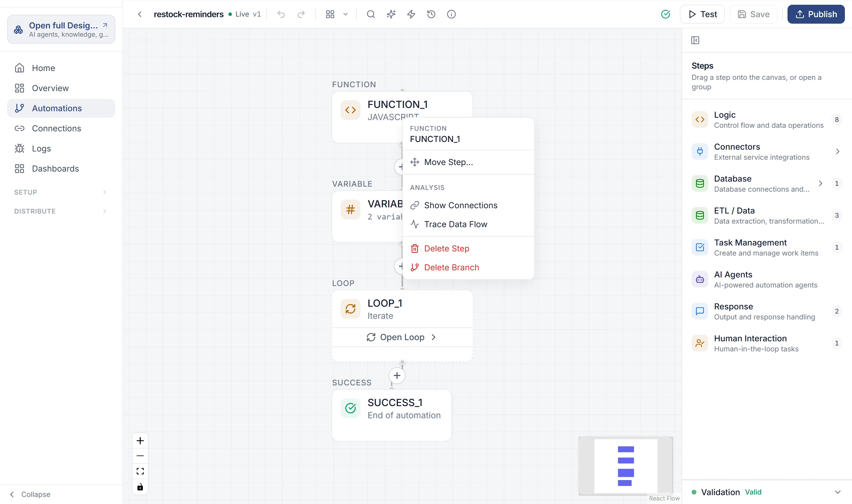Screen dimensions: 852x504
Task: Click the info circle icon
Action: pyautogui.click(x=451, y=14)
